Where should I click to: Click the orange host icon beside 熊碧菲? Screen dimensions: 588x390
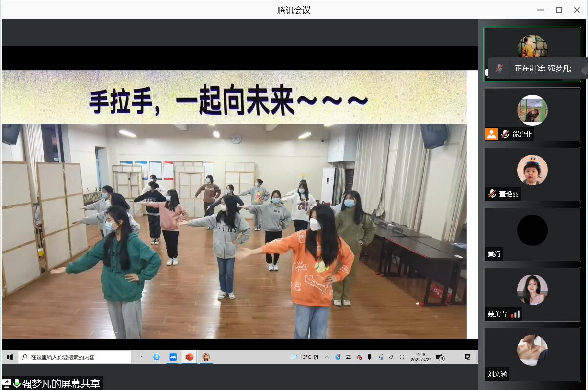(x=491, y=134)
